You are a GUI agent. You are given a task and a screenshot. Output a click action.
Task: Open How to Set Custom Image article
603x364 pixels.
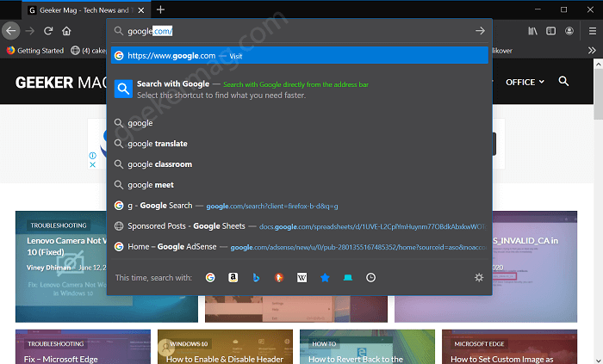coord(501,359)
